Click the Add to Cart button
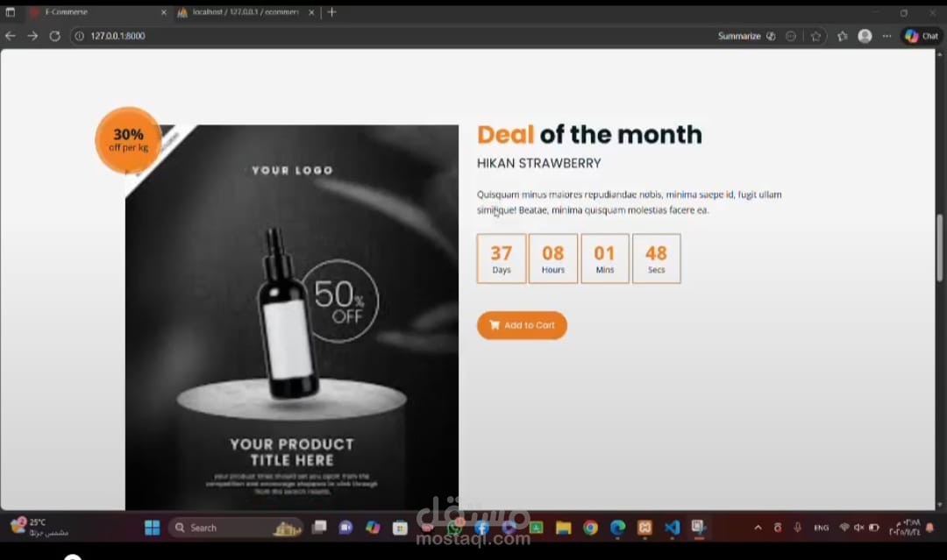 [522, 325]
